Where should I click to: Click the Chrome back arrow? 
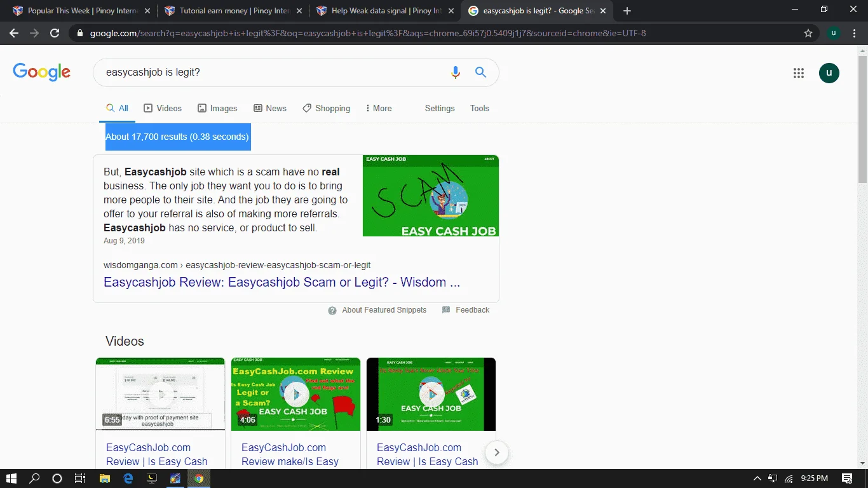(x=14, y=33)
